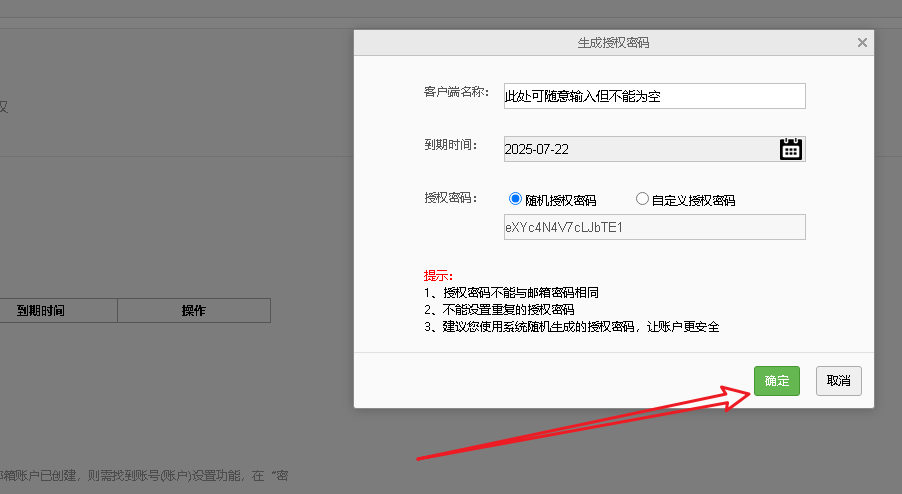Screen dimensions: 902x494
Task: Click the red 提示 heading
Action: point(438,276)
